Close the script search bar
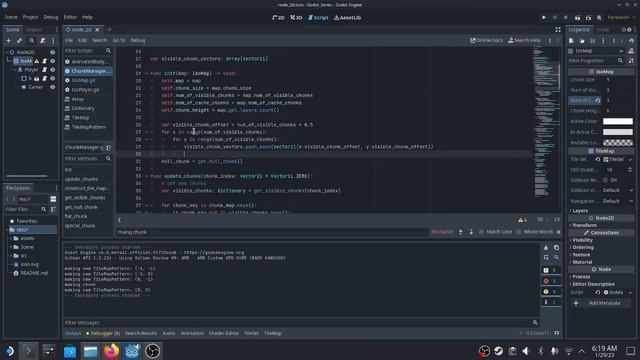 (558, 232)
